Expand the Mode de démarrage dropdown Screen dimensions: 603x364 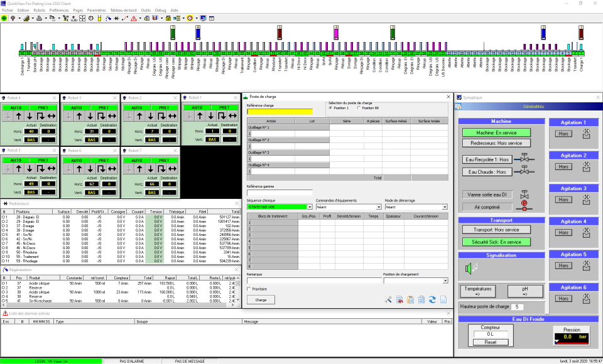(445, 206)
